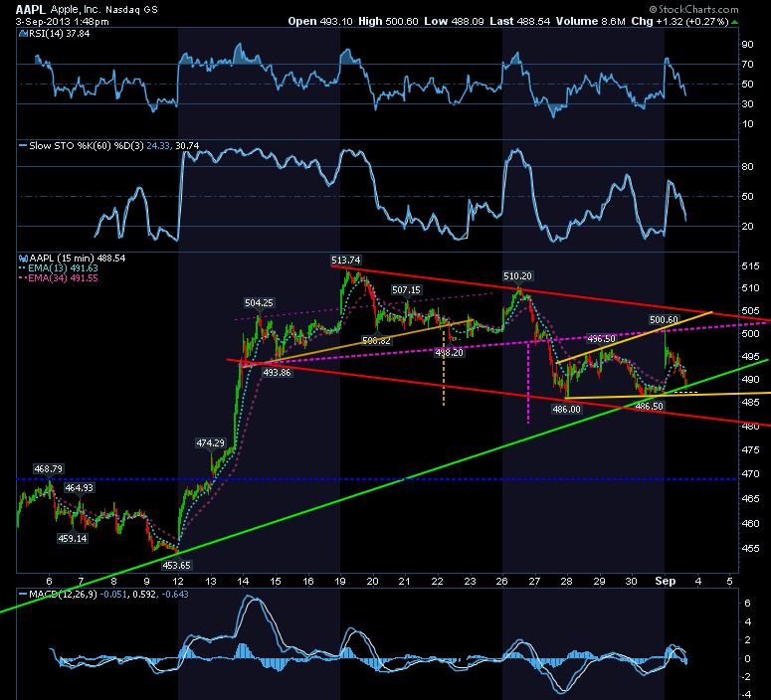771x700 pixels.
Task: Click the stochastic axis value 80
Action: pos(747,167)
